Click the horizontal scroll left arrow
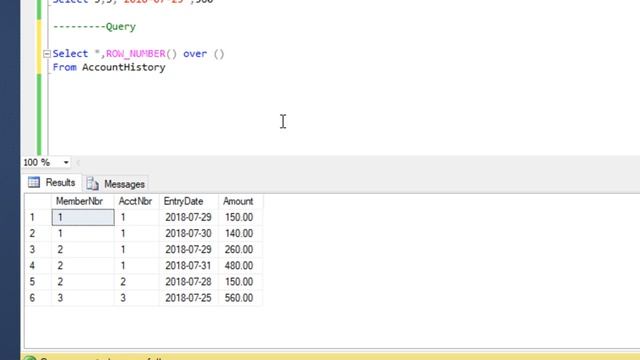The height and width of the screenshot is (360, 640). point(78,162)
